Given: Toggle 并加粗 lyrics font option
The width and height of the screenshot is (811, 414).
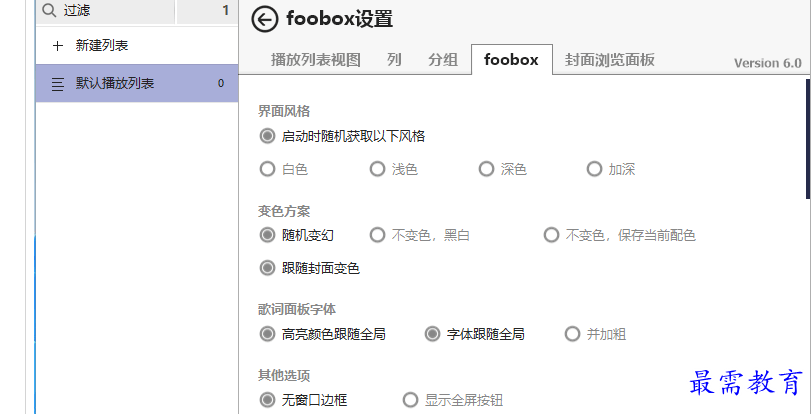Looking at the screenshot, I should click(x=573, y=334).
